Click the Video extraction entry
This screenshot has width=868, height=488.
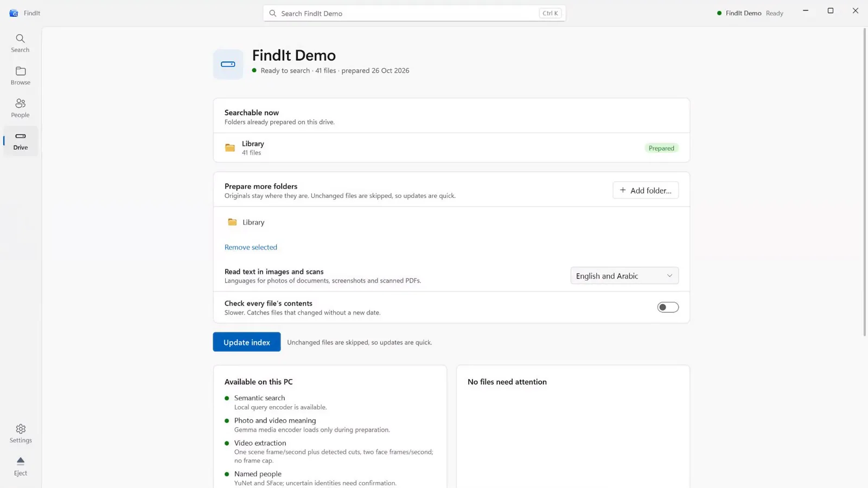(329, 451)
